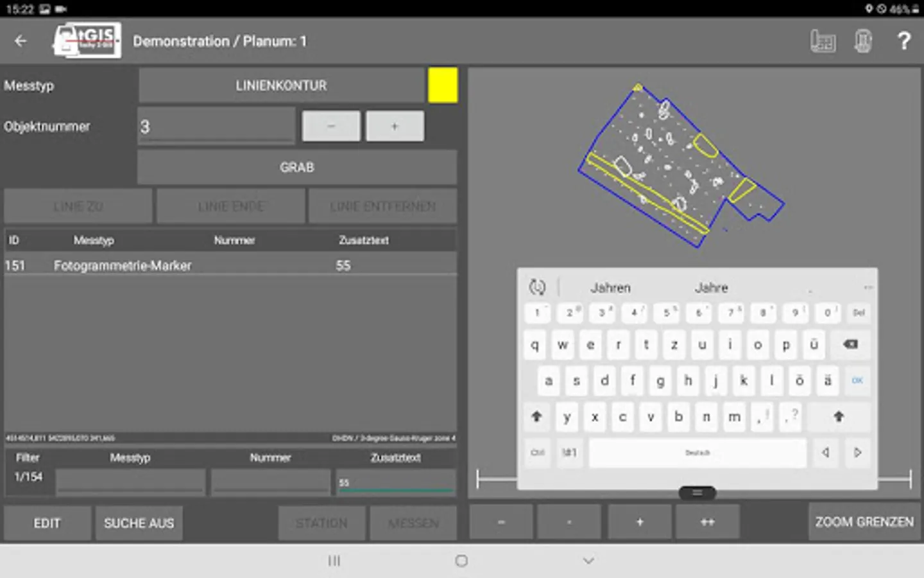Focus the Objektnummer field showing 3

coord(216,126)
